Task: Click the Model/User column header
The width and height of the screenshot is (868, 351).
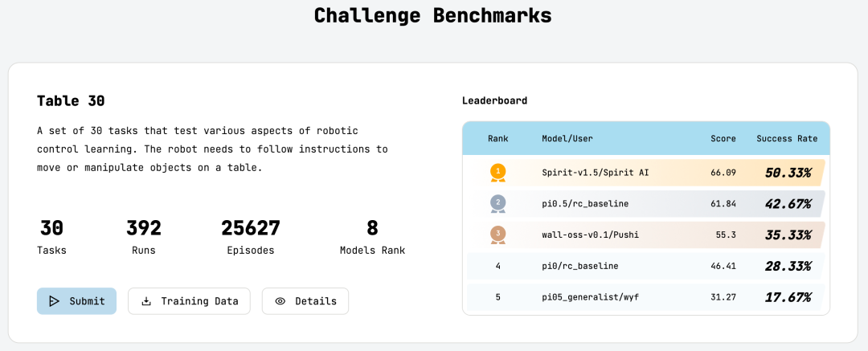Action: 567,138
